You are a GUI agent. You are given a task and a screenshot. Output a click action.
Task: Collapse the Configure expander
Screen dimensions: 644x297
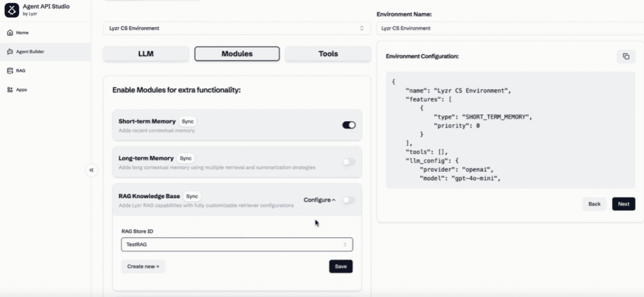(x=319, y=200)
